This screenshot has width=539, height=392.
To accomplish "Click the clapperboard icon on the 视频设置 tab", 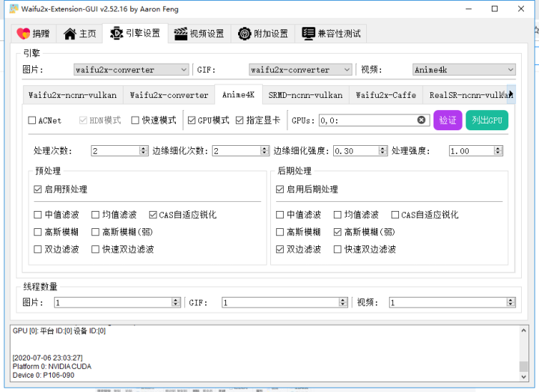I will [180, 34].
